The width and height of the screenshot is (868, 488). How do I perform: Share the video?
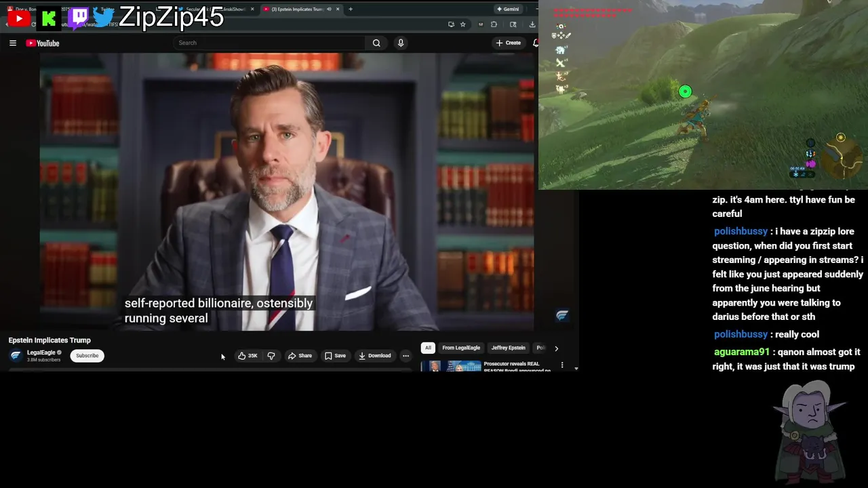tap(300, 356)
